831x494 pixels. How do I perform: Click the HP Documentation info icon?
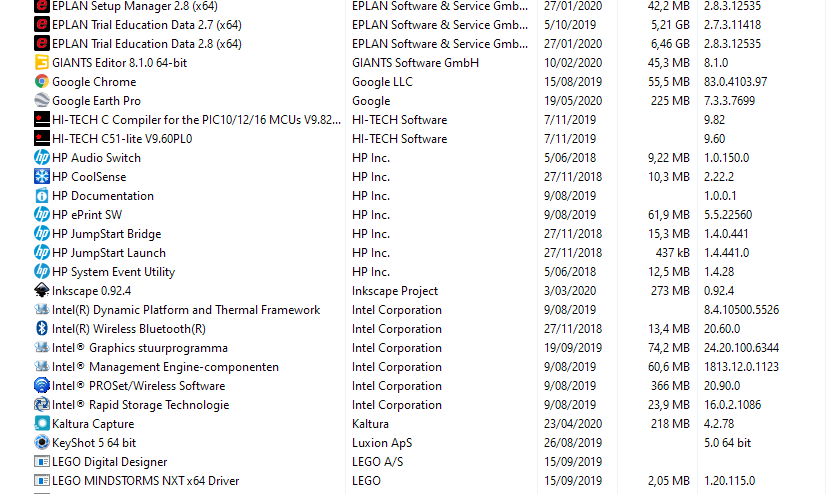(41, 196)
